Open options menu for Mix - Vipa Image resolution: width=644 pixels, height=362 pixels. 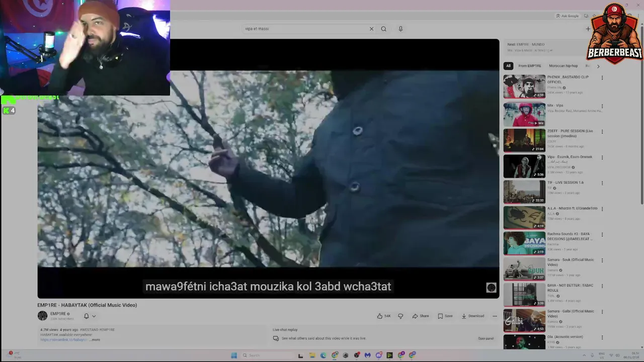pos(602,106)
